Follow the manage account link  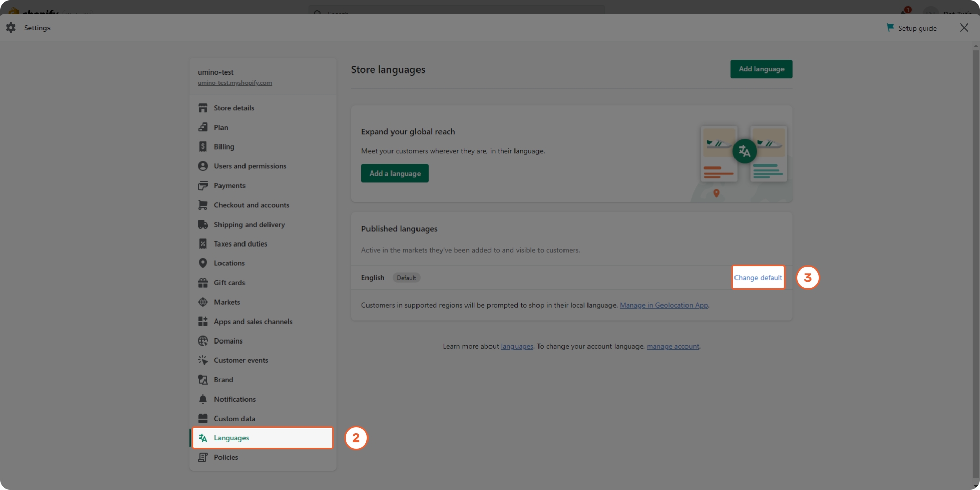[x=673, y=346]
